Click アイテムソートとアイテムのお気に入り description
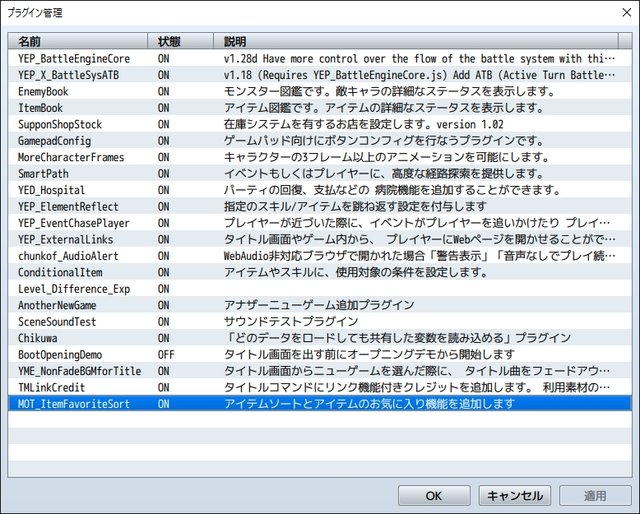 coord(369,404)
